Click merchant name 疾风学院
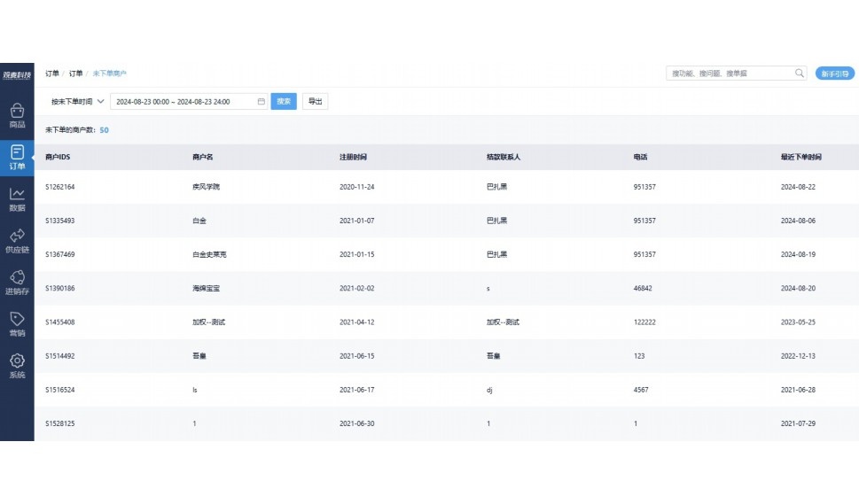The width and height of the screenshot is (859, 504). 206,187
